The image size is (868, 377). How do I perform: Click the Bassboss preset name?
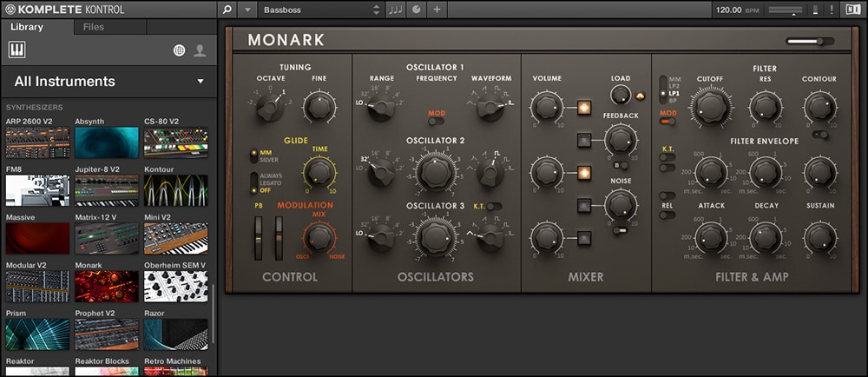tap(312, 10)
